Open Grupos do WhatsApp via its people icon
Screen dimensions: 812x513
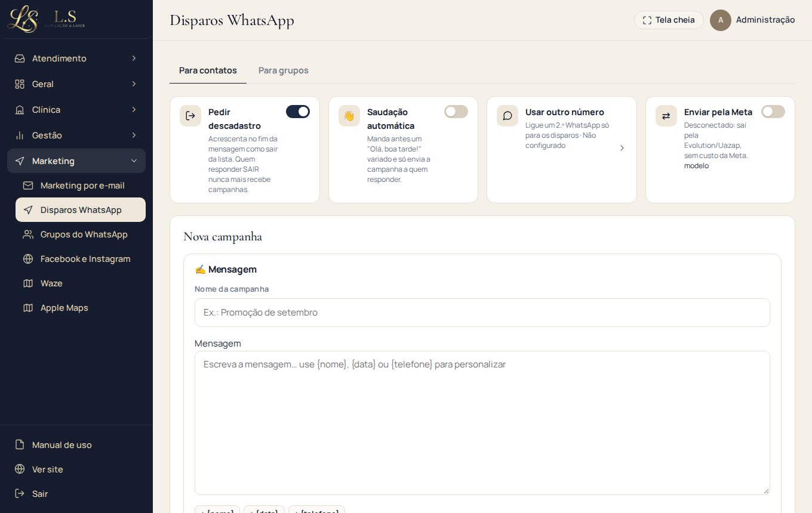tap(28, 234)
